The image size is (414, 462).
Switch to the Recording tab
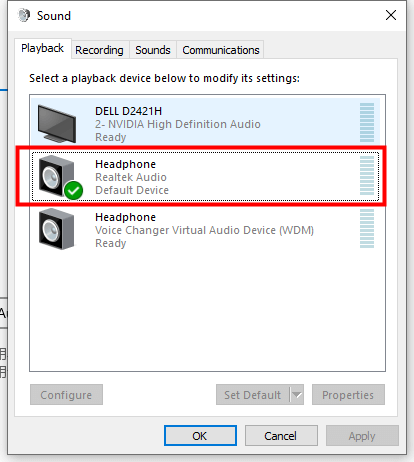[99, 50]
